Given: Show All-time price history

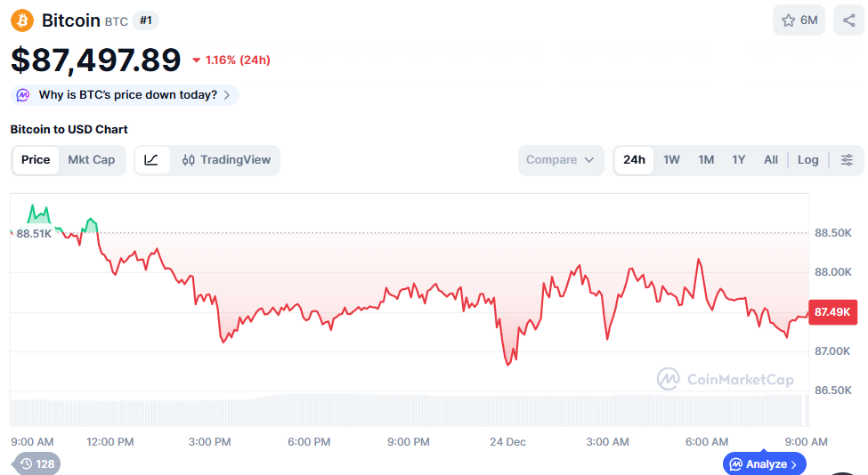Looking at the screenshot, I should [770, 160].
